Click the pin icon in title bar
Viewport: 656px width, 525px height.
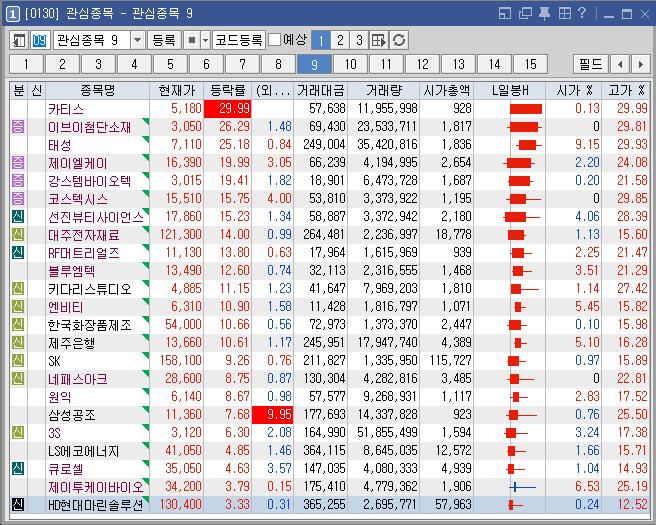[544, 14]
